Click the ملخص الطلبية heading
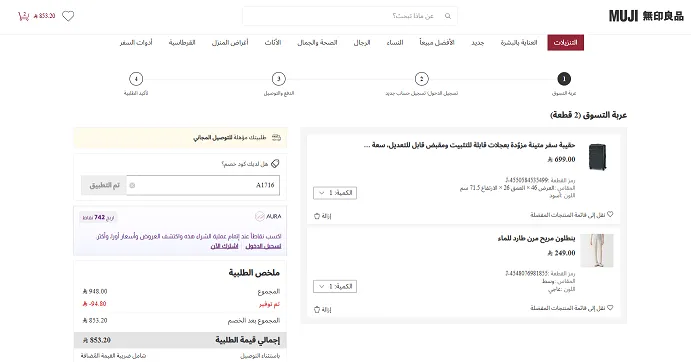 254,272
